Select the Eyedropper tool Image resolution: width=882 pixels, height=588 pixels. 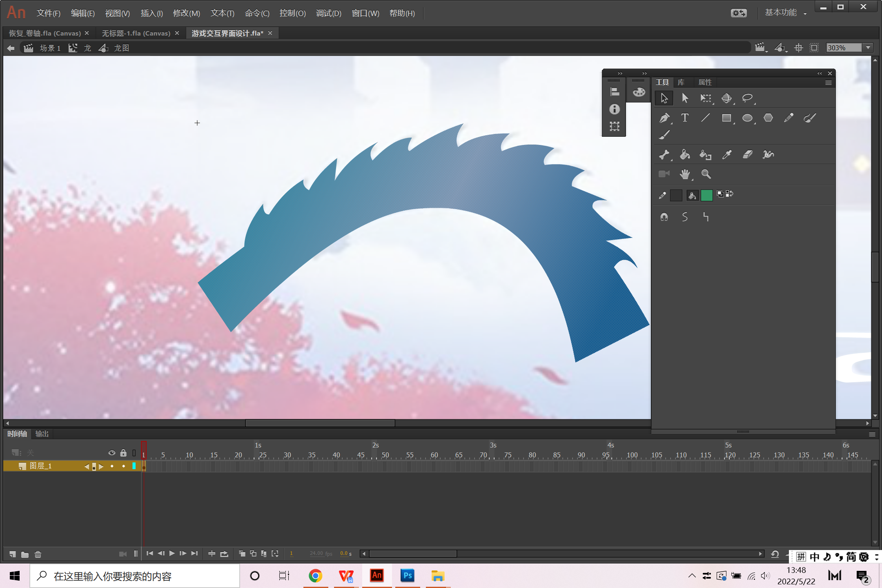(726, 154)
